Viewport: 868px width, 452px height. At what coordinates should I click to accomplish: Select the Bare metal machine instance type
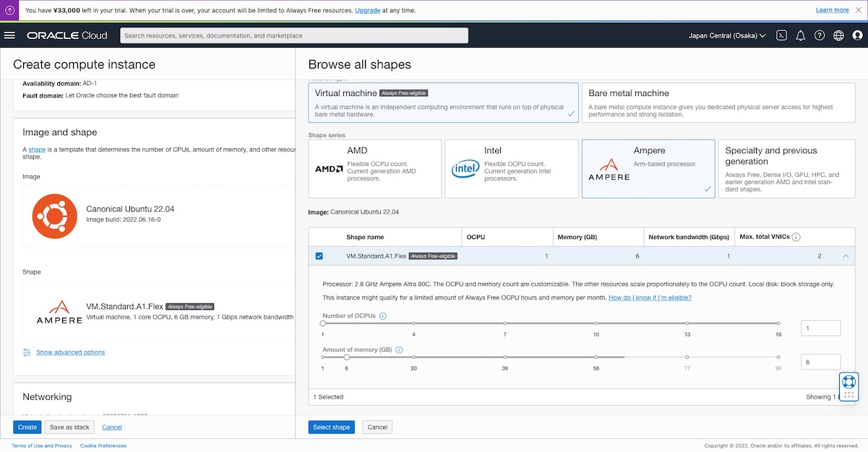pyautogui.click(x=718, y=103)
